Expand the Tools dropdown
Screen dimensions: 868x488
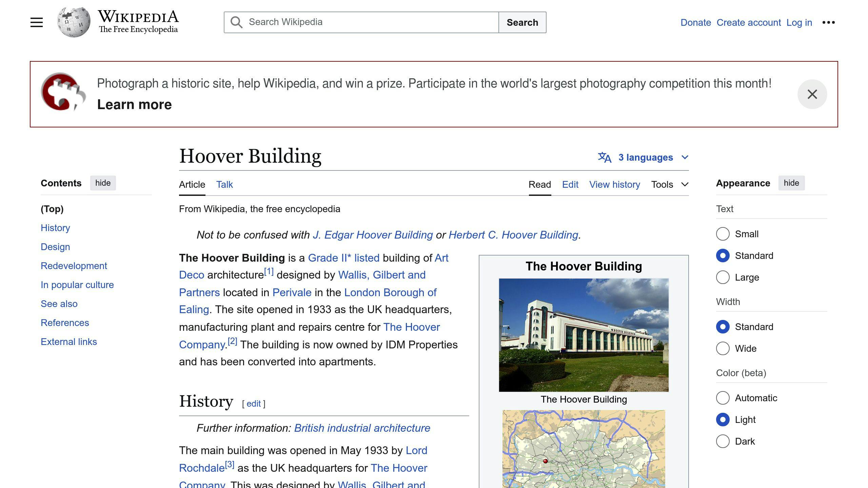pyautogui.click(x=670, y=184)
